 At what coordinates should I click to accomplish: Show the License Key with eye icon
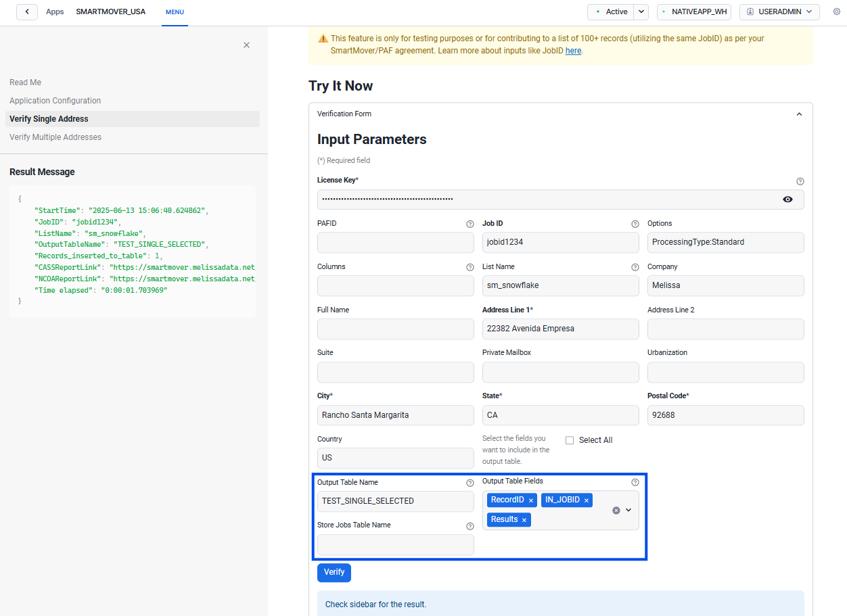tap(787, 199)
